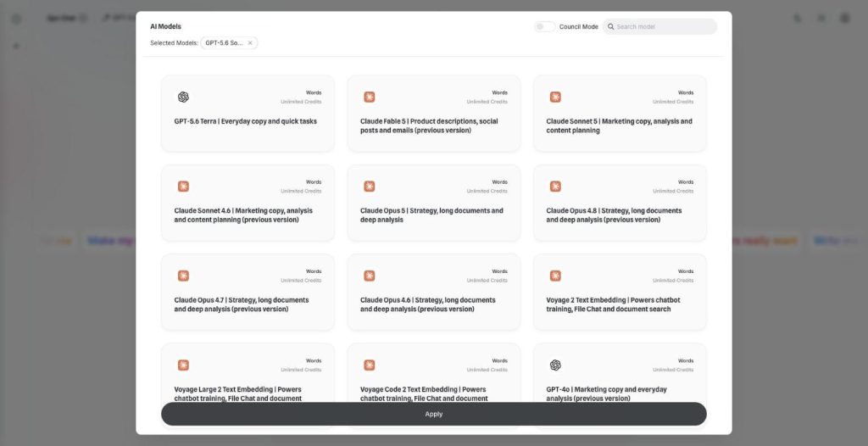Pick Claude Opus 4.8 previous version title
The image size is (868, 446).
click(614, 215)
